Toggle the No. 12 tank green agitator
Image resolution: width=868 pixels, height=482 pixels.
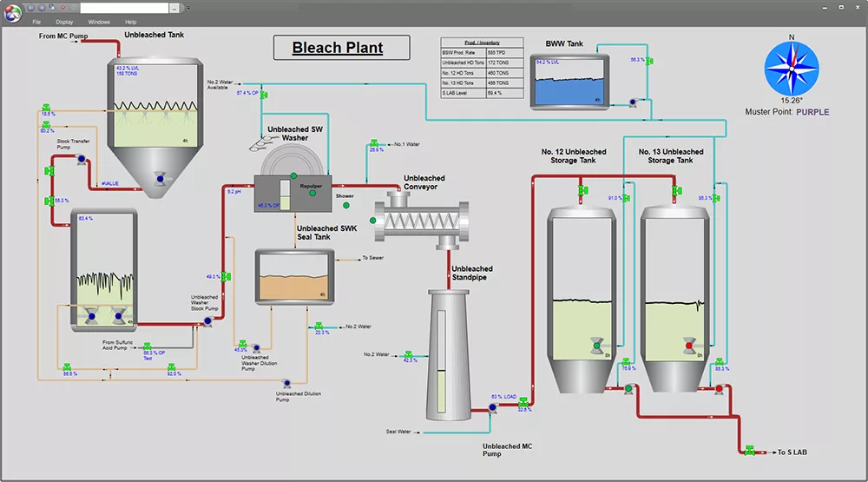point(595,344)
